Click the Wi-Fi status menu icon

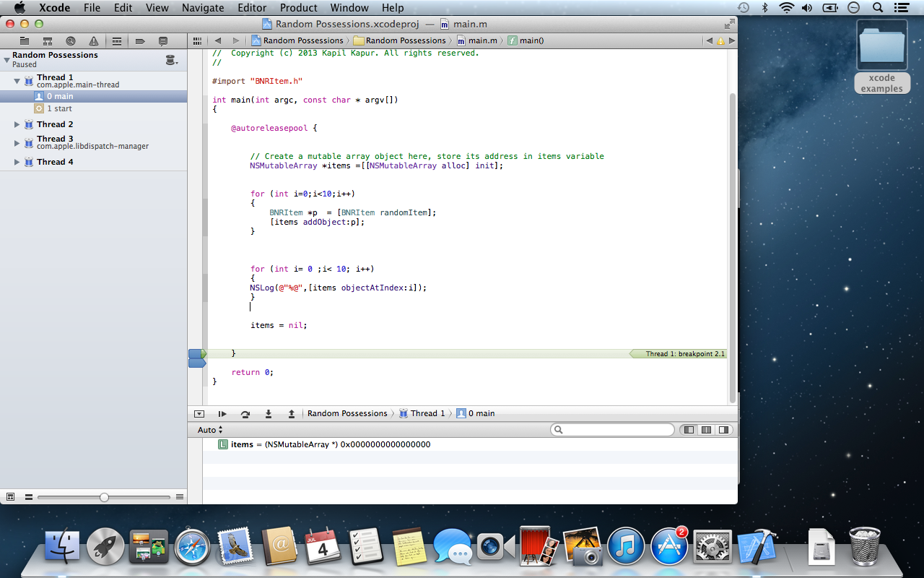point(786,8)
